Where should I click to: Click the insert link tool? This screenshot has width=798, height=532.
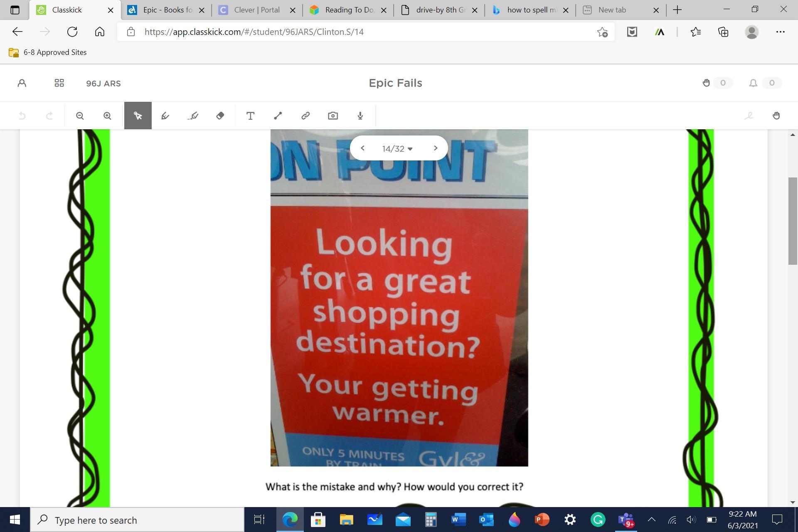305,116
